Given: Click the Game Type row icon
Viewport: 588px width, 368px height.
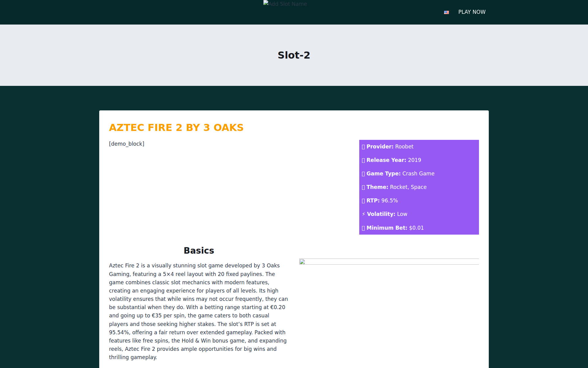Looking at the screenshot, I should pos(363,174).
